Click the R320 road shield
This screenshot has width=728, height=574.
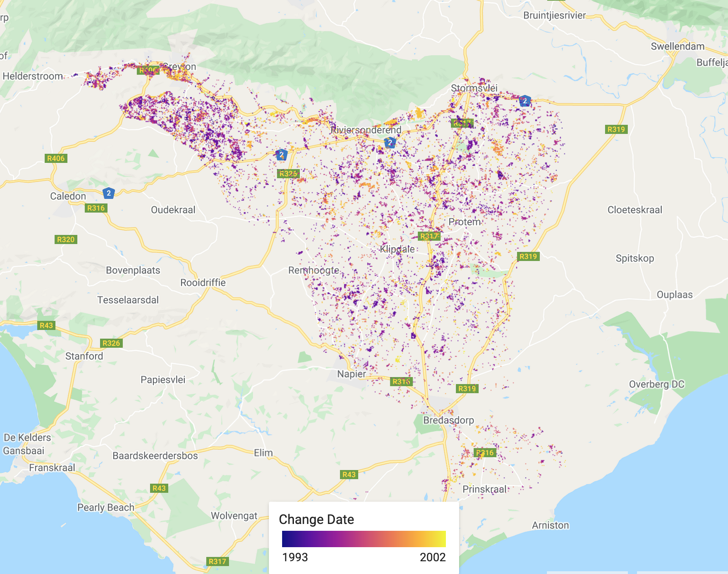(x=66, y=239)
